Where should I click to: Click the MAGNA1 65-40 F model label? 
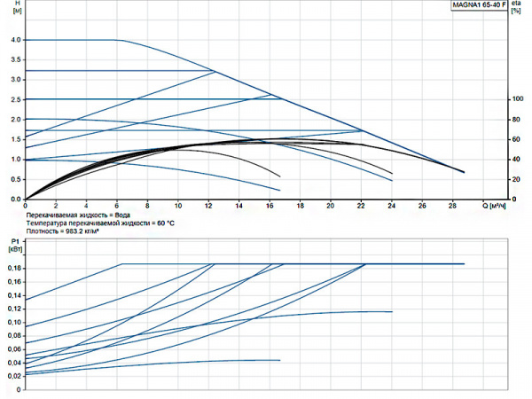point(478,5)
